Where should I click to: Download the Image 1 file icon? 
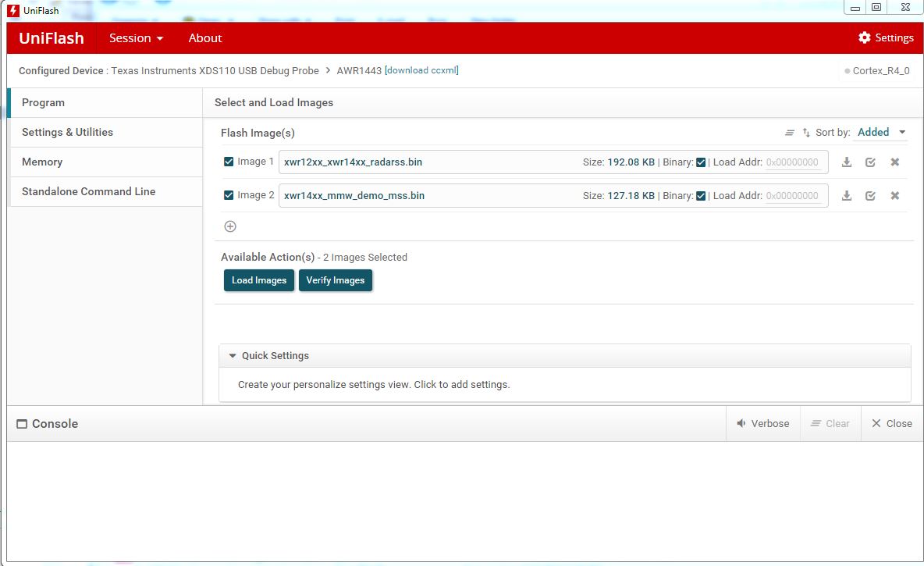(x=846, y=162)
